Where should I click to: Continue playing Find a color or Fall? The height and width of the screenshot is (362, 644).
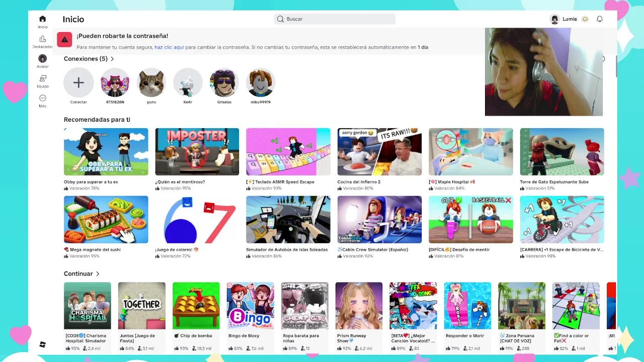(576, 306)
